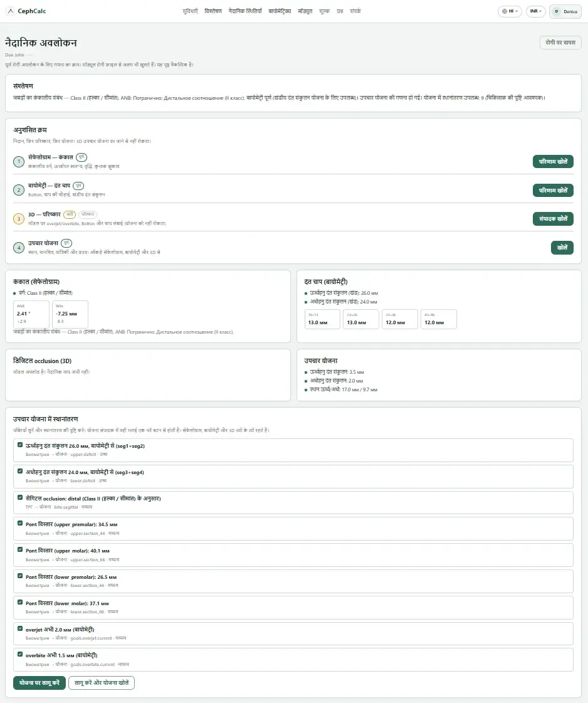
Task: Click the नैदानिक अवलोकन page heading
Action: tap(41, 43)
